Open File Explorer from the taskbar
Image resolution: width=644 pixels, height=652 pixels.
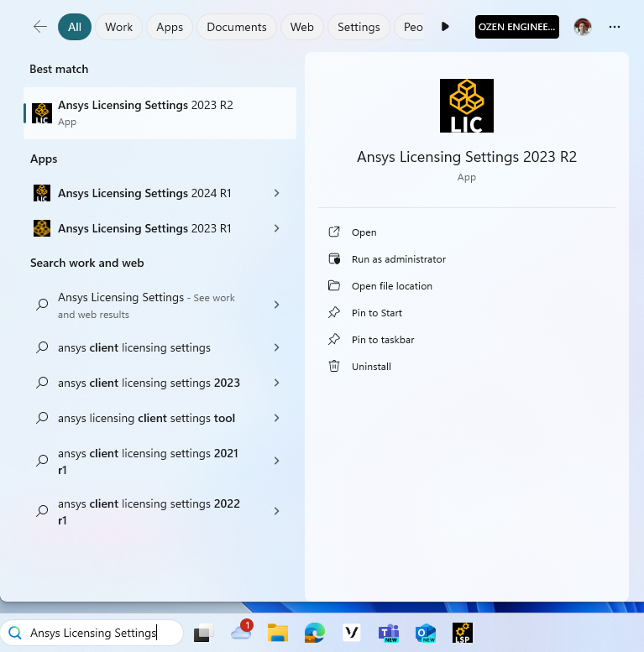(278, 633)
